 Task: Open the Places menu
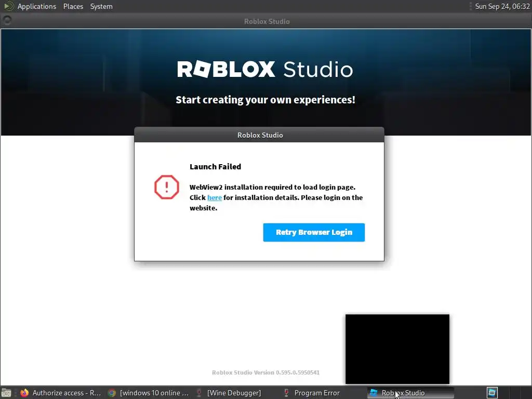(73, 6)
